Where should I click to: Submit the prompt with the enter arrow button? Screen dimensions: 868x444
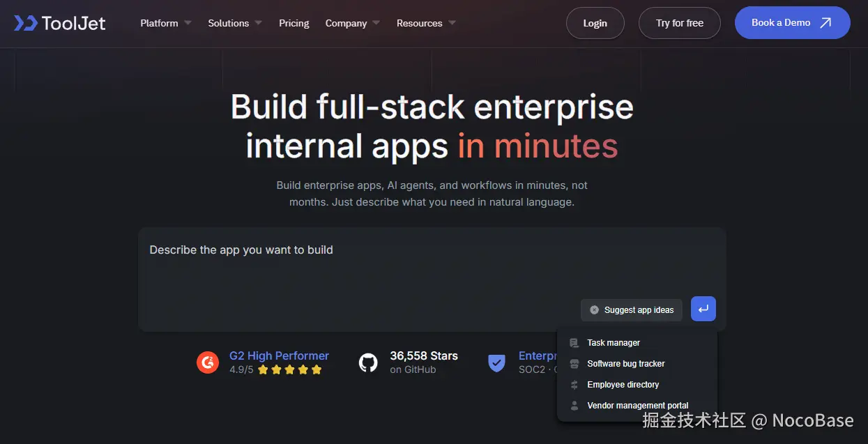pos(703,309)
